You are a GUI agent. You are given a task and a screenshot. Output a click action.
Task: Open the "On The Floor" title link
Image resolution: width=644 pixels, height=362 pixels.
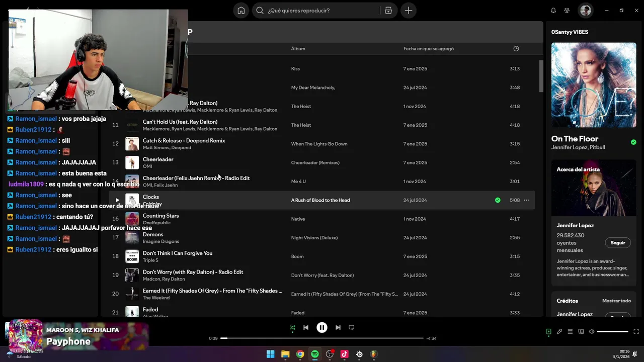pos(575,139)
